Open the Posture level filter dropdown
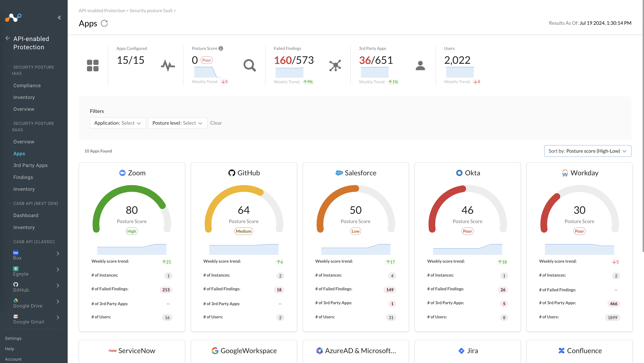The image size is (644, 363). tap(177, 123)
